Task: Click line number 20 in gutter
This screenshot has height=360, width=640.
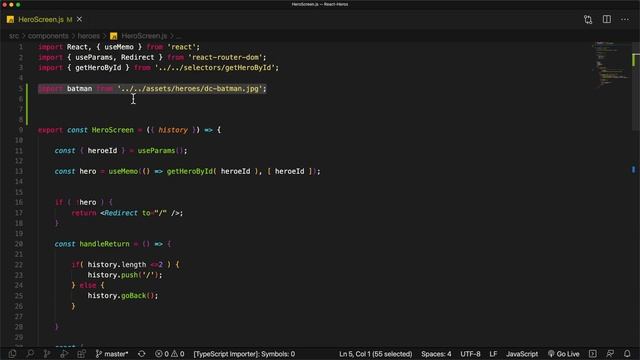Action: pos(19,244)
